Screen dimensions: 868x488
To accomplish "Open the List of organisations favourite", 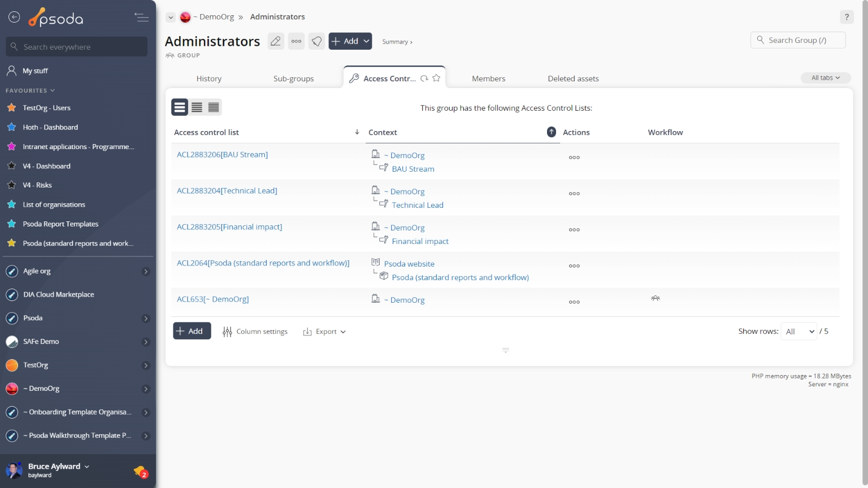I will pyautogui.click(x=54, y=204).
